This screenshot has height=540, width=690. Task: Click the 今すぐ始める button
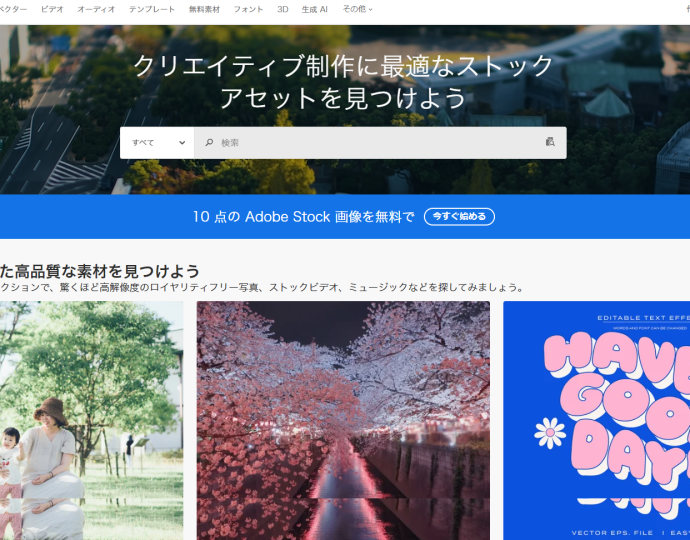click(x=459, y=217)
